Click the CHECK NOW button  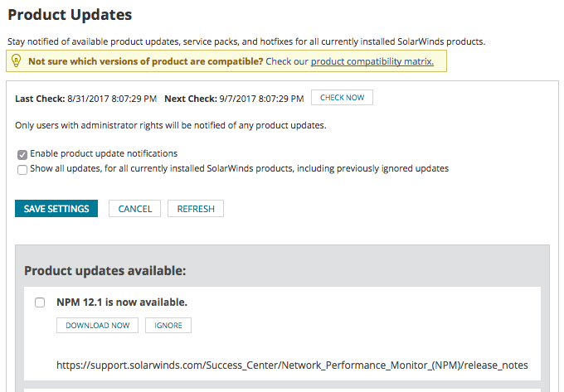pyautogui.click(x=342, y=97)
